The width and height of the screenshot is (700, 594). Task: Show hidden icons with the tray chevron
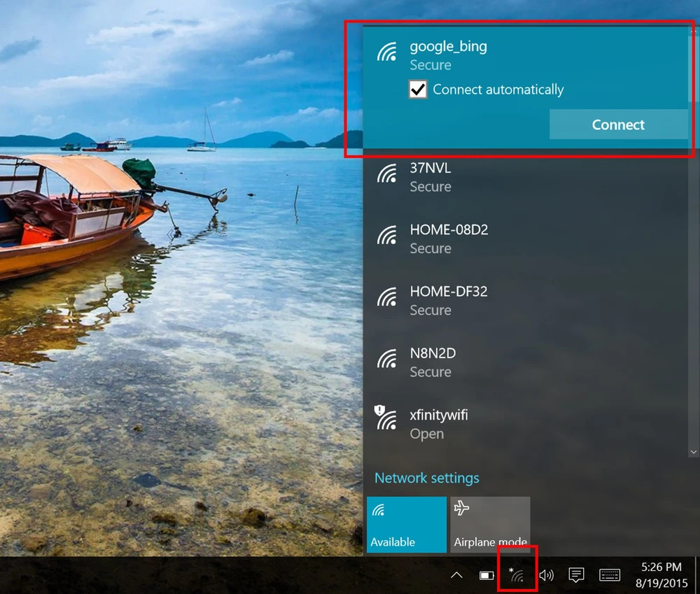456,575
